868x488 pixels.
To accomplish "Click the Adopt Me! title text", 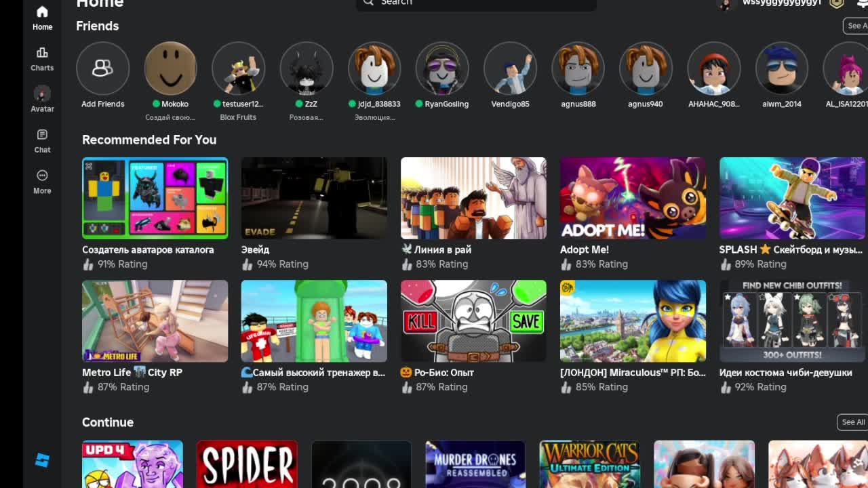I will pyautogui.click(x=585, y=249).
